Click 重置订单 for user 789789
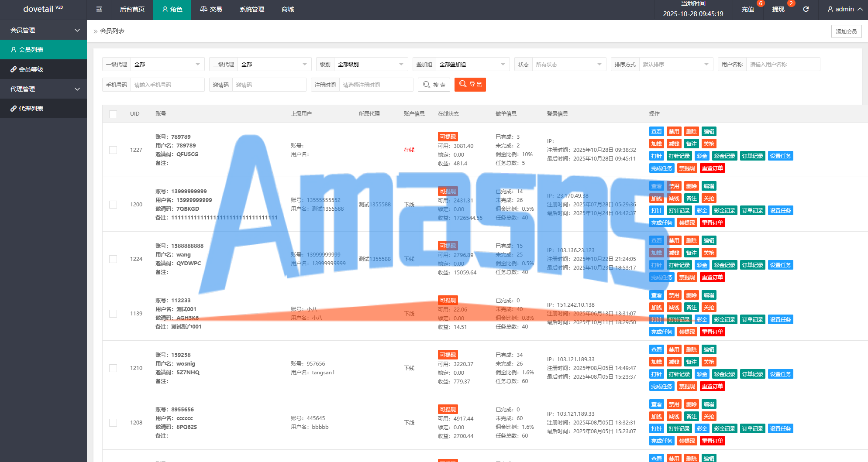 click(x=712, y=168)
